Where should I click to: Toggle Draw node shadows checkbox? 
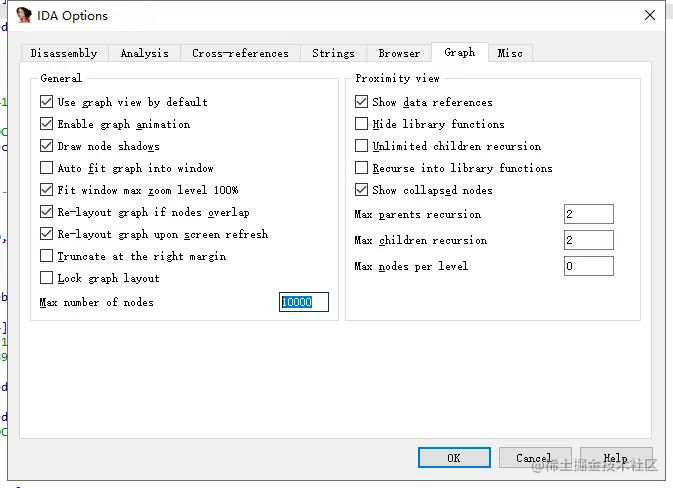click(x=46, y=145)
